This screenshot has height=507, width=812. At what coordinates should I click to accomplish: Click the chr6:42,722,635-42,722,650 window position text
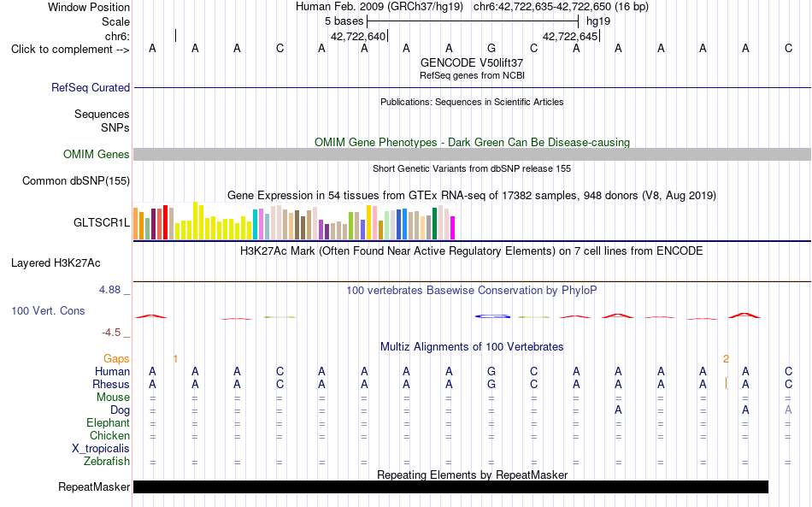point(561,7)
